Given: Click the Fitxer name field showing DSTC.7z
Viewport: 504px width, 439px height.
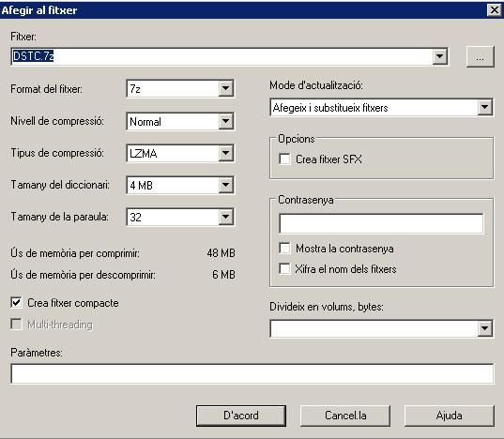Looking at the screenshot, I should click(x=221, y=56).
